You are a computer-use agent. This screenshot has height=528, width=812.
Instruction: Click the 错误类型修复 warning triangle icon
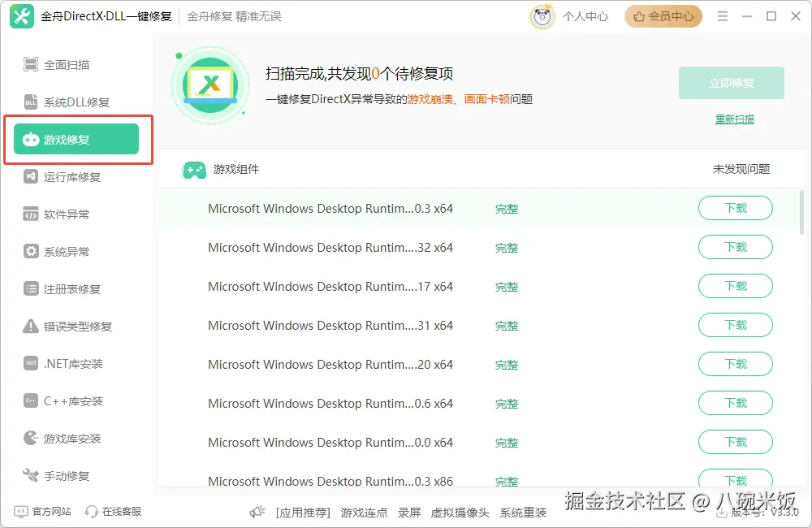[31, 326]
